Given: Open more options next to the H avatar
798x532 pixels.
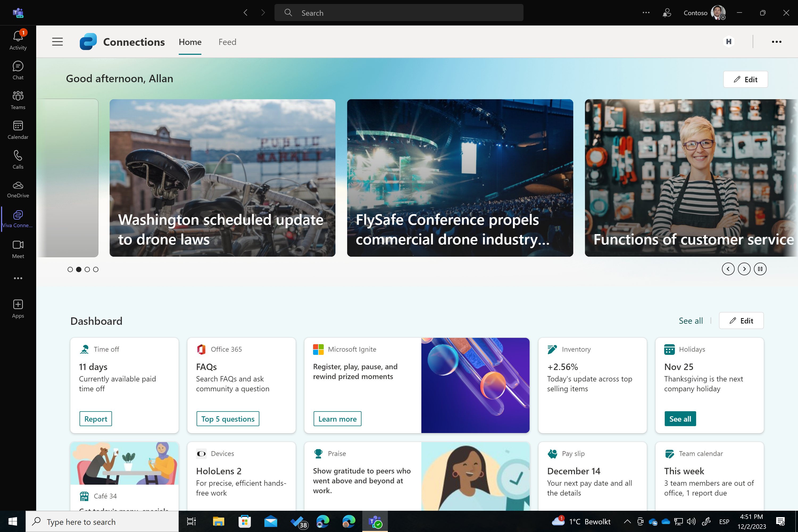Looking at the screenshot, I should 777,41.
